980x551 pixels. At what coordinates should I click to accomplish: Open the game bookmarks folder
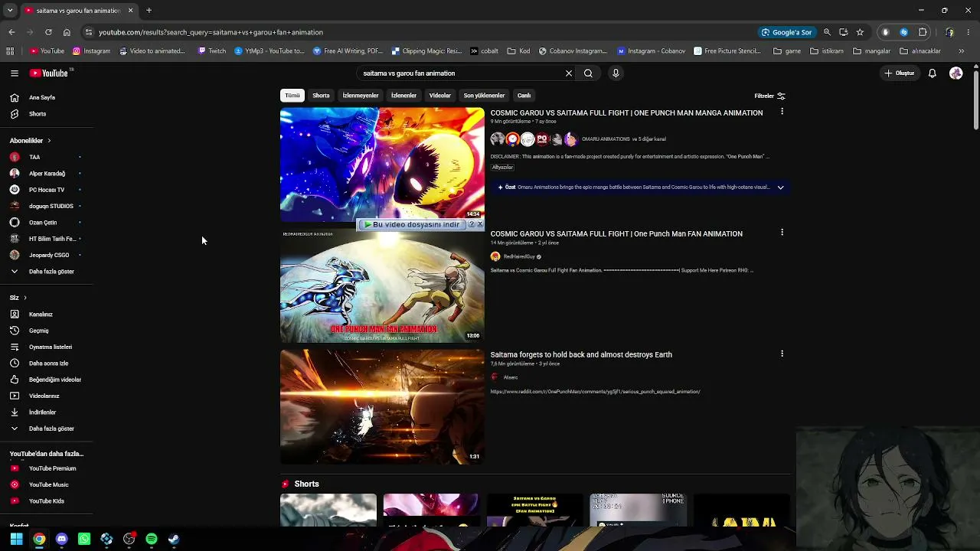coord(787,51)
